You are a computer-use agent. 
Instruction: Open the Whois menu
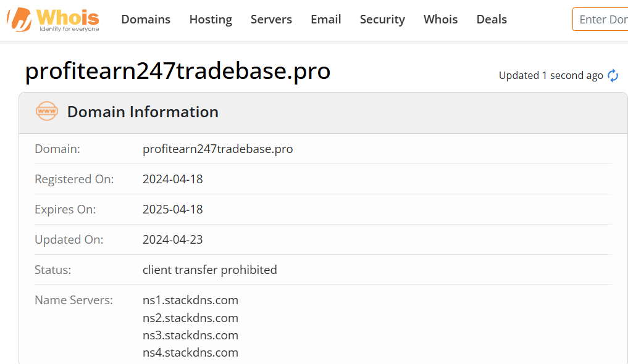point(440,19)
